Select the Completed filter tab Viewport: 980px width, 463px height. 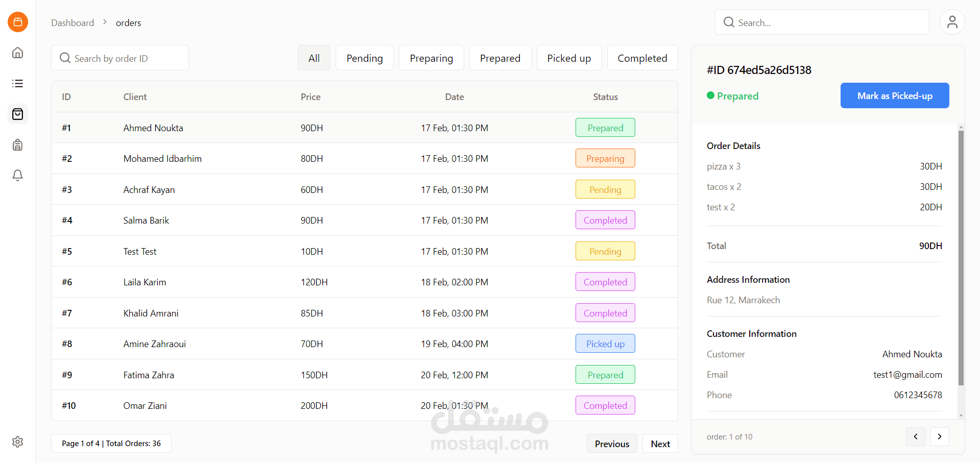coord(642,58)
